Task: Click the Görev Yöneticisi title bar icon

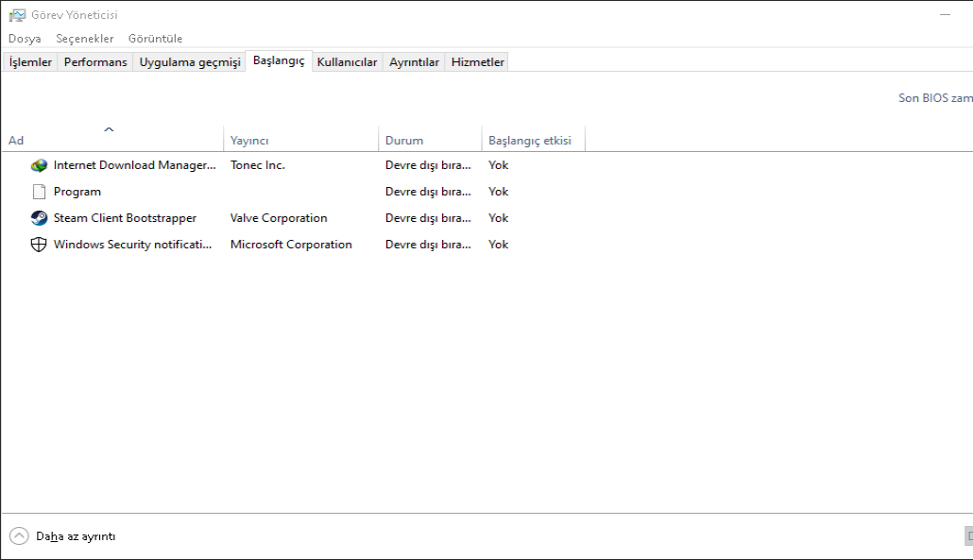Action: (17, 15)
